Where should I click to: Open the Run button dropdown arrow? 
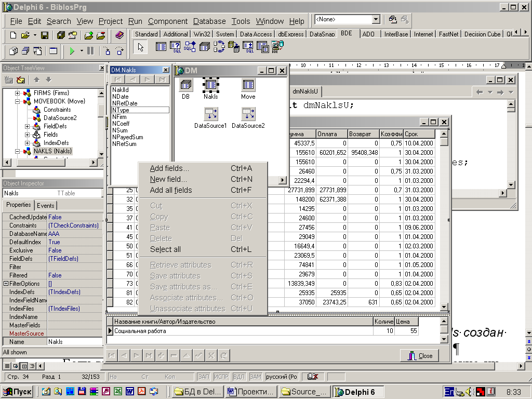tap(82, 51)
